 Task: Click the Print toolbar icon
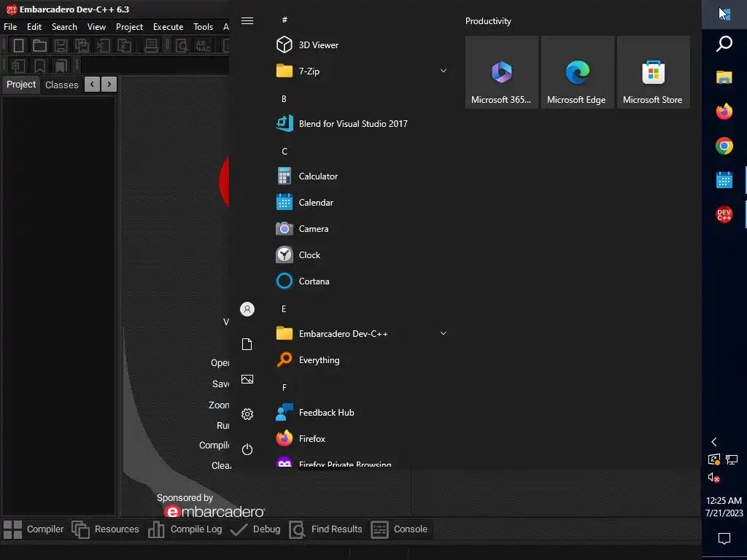[x=151, y=46]
